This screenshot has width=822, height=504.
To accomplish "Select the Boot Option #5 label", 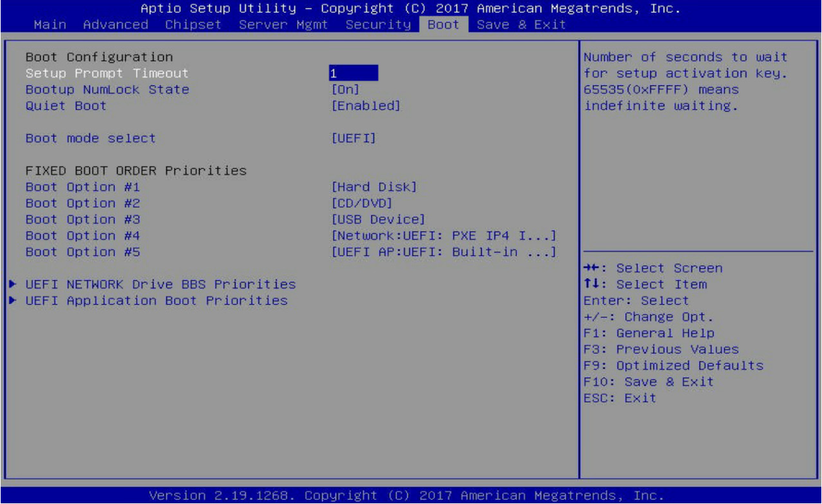I will (x=82, y=252).
